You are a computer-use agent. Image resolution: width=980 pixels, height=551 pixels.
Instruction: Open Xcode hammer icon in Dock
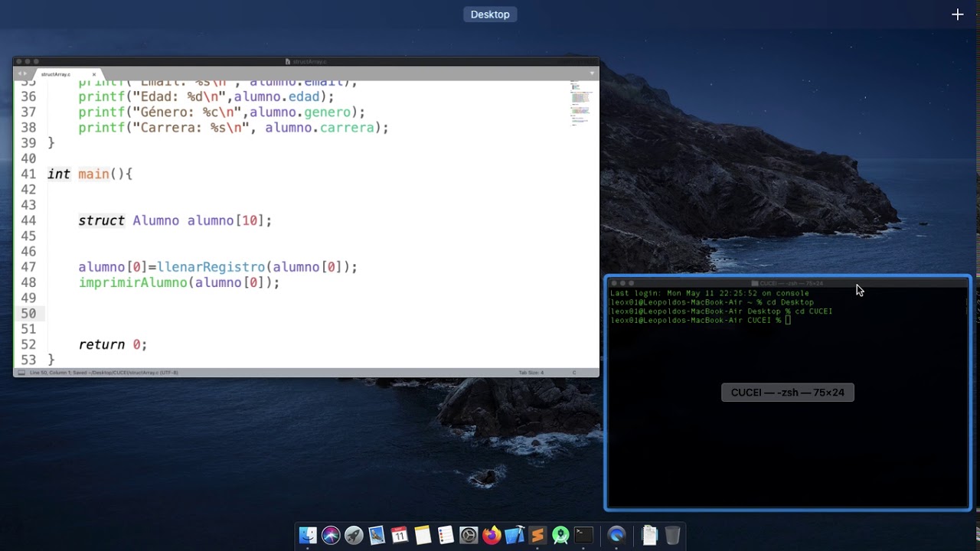tap(514, 536)
